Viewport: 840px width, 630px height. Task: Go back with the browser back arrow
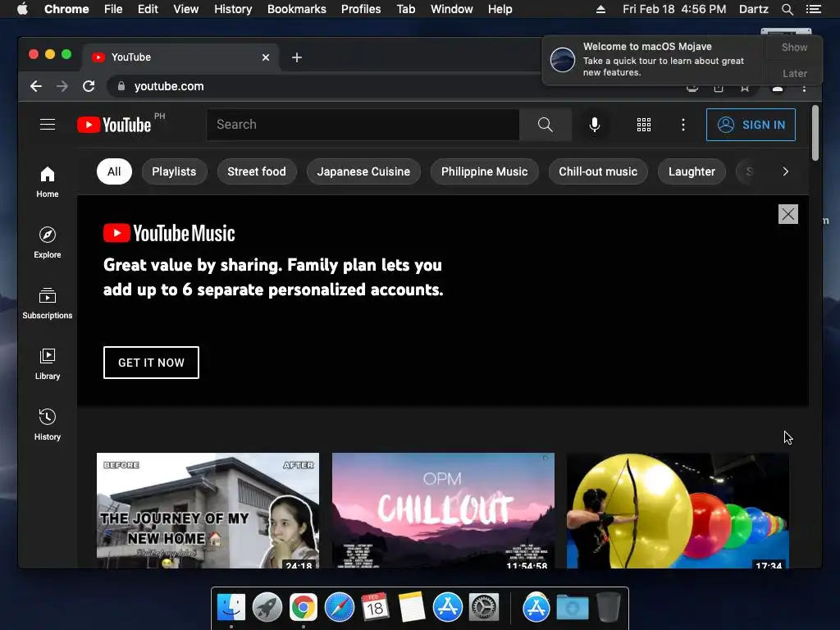36,86
